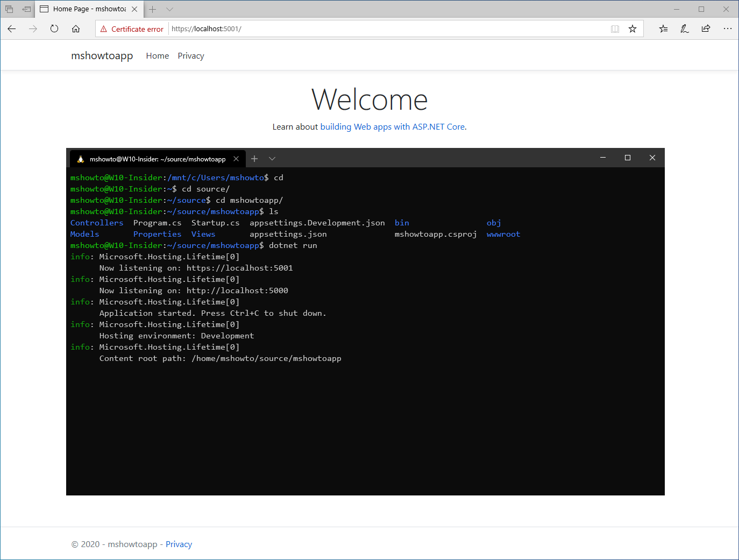This screenshot has width=739, height=560.
Task: Click 'Properties' directory in terminal
Action: pyautogui.click(x=158, y=234)
